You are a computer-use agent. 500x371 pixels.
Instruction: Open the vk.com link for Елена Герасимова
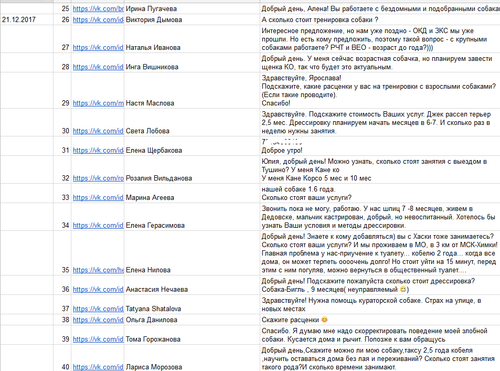click(98, 225)
